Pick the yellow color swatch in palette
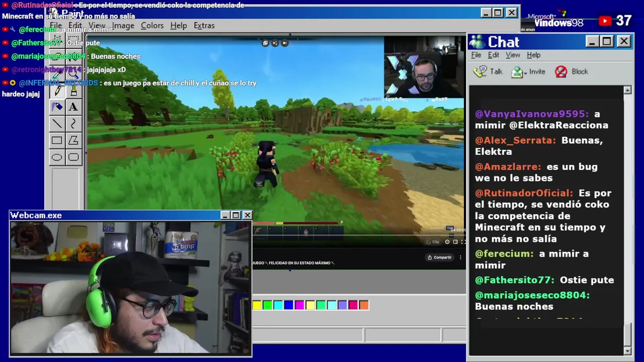Screen dimensions: 644x362 coord(257,305)
